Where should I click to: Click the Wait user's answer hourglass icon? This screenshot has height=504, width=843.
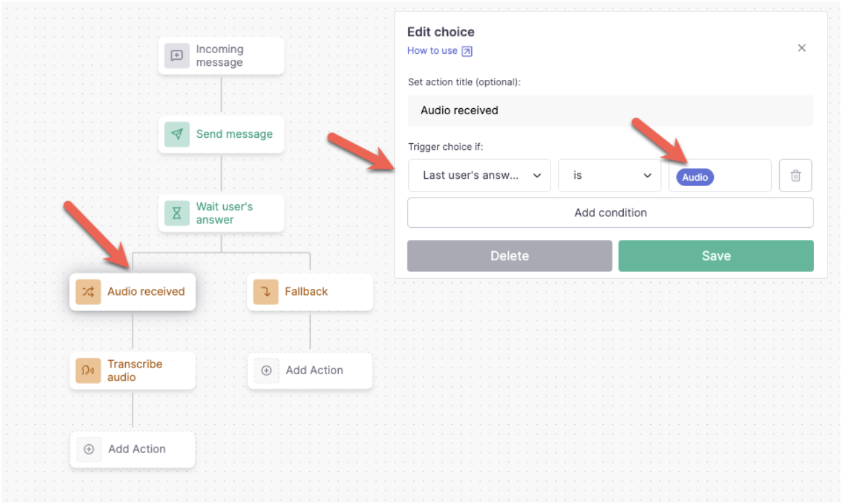[x=177, y=213]
